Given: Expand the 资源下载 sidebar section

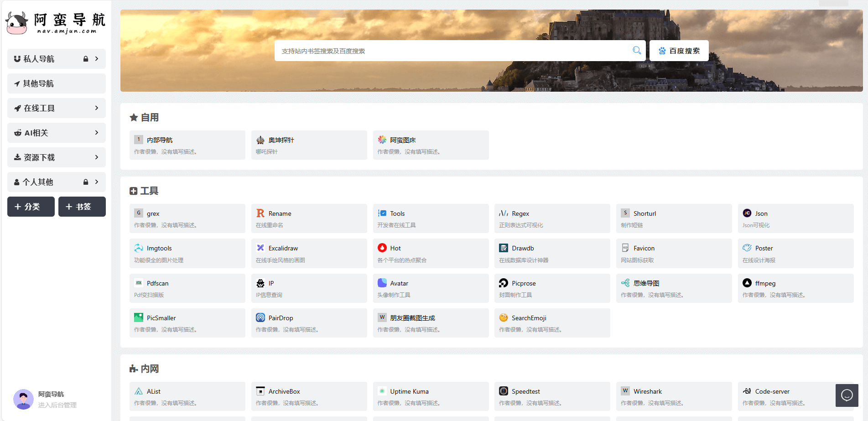Looking at the screenshot, I should point(96,157).
